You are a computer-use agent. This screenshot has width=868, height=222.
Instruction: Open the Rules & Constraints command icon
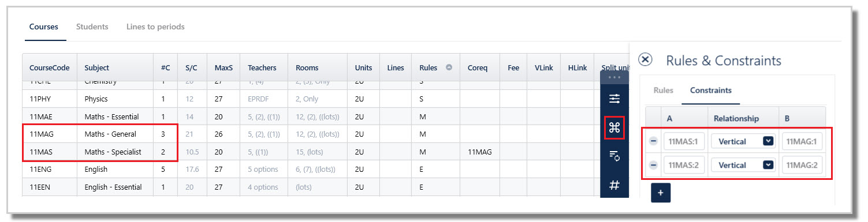614,127
